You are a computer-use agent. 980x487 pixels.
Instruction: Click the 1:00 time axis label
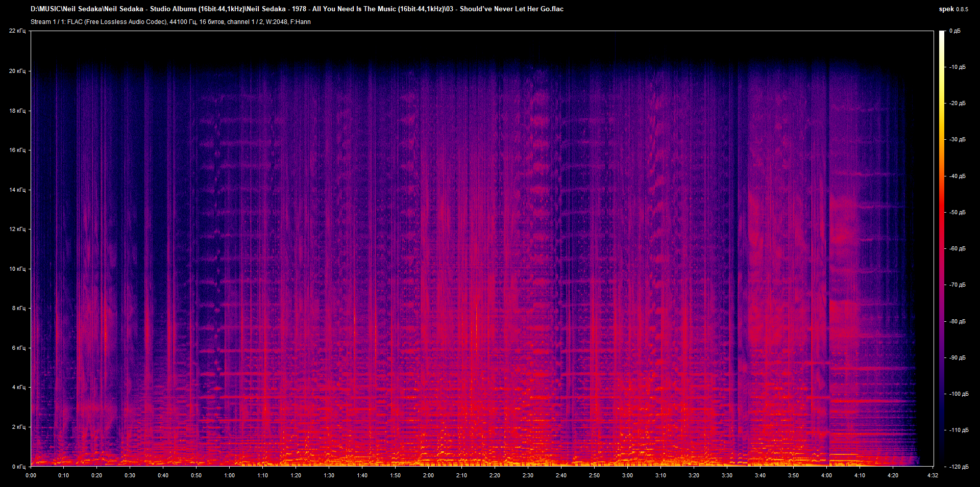pos(229,475)
